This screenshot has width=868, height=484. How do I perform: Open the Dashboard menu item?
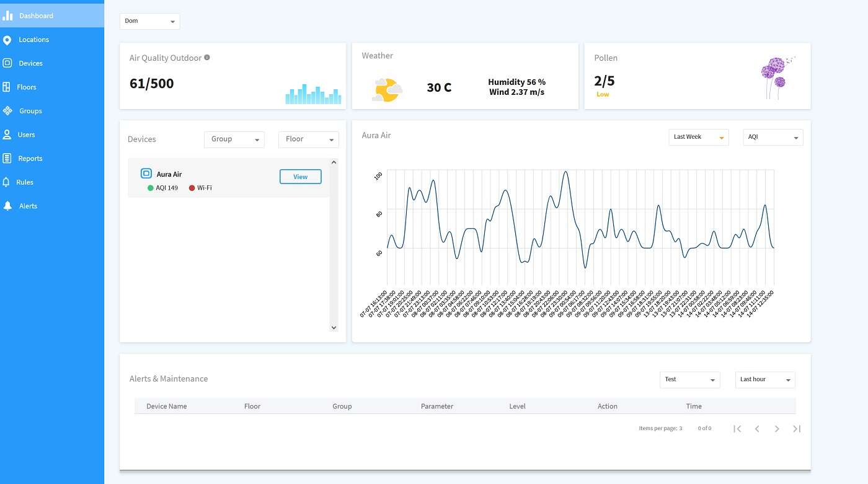pyautogui.click(x=36, y=15)
